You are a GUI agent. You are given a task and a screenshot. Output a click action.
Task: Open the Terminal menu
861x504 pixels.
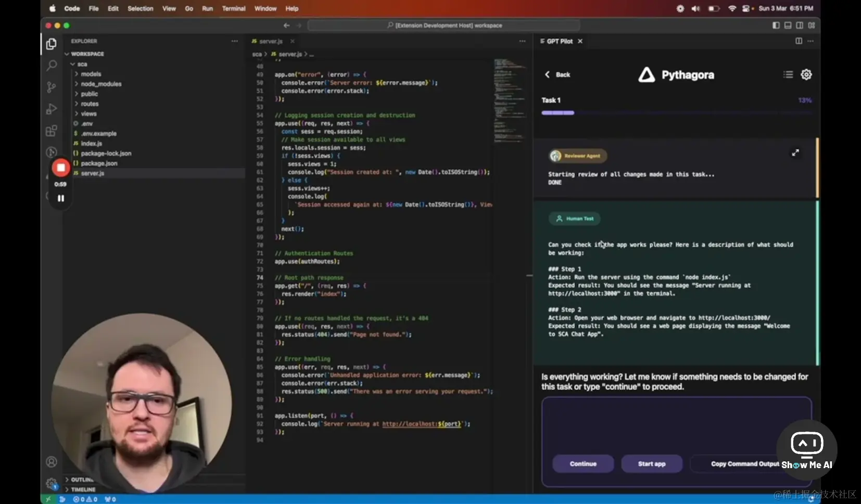[x=234, y=8]
